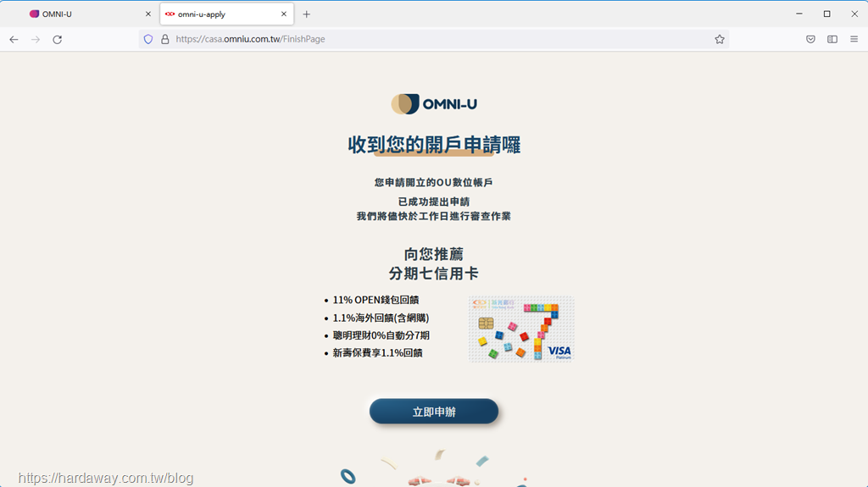Toggle the browser sidebar icon
Viewport: 868px width, 487px height.
832,39
